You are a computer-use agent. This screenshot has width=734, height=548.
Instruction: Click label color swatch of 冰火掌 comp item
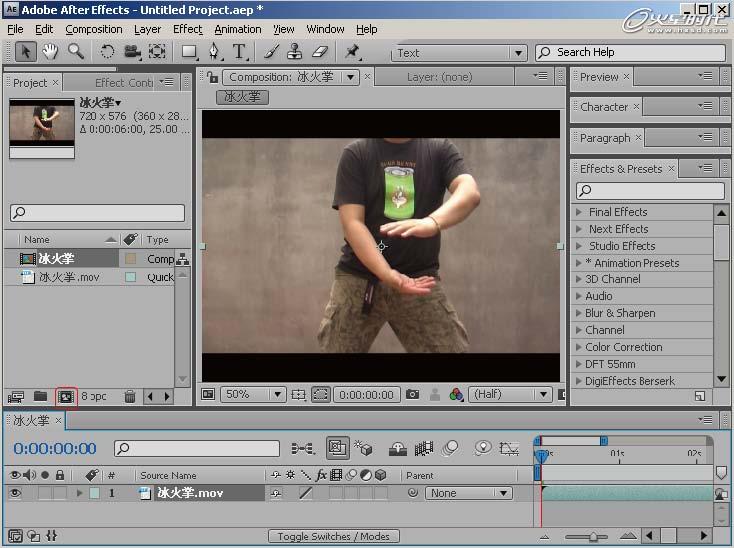[131, 258]
